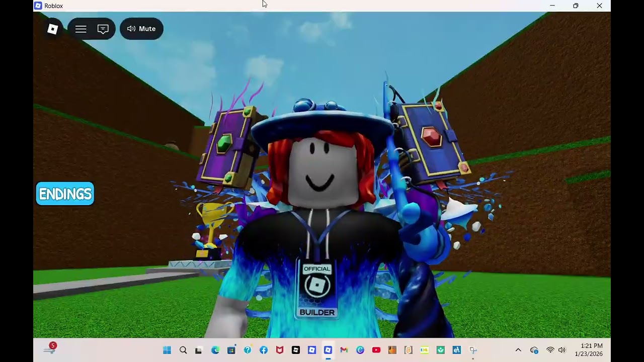This screenshot has height=362, width=644.
Task: Click the Roblox title bar app icon
Action: (x=38, y=6)
